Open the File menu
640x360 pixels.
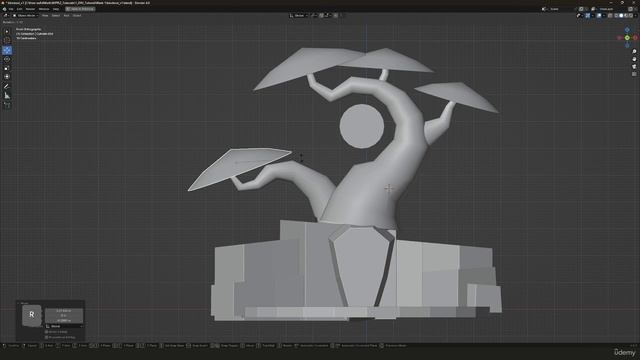pos(11,9)
